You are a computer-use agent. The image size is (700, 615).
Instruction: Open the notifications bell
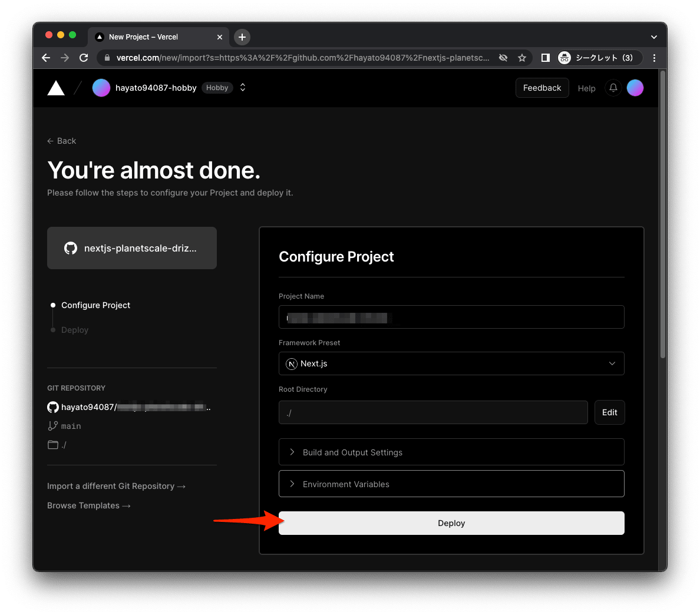tap(613, 88)
